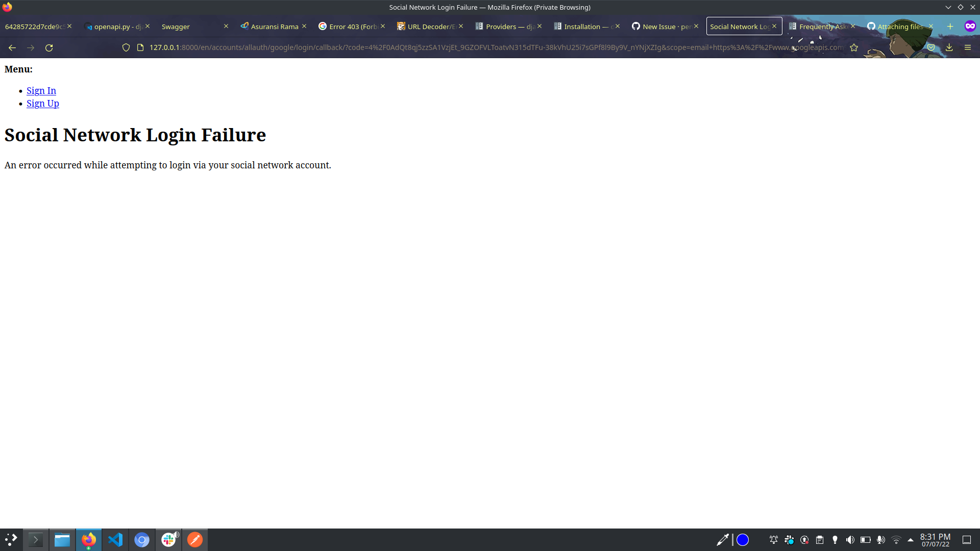
Task: Open the KDE application launcher
Action: (x=10, y=539)
